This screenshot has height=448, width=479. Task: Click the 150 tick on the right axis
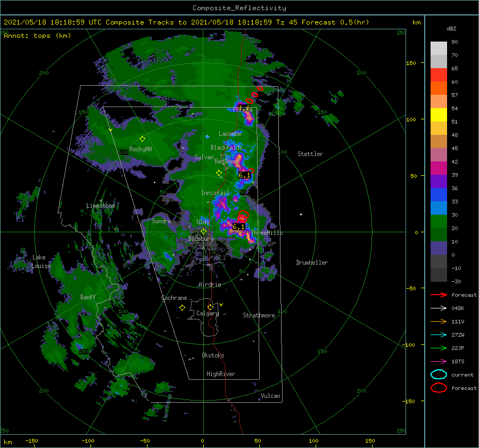tap(411, 63)
